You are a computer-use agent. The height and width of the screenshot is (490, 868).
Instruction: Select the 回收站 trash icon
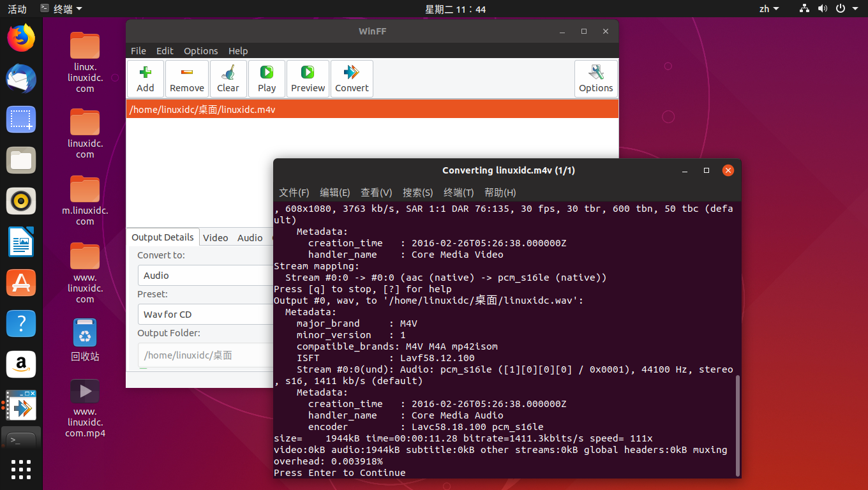[85, 340]
